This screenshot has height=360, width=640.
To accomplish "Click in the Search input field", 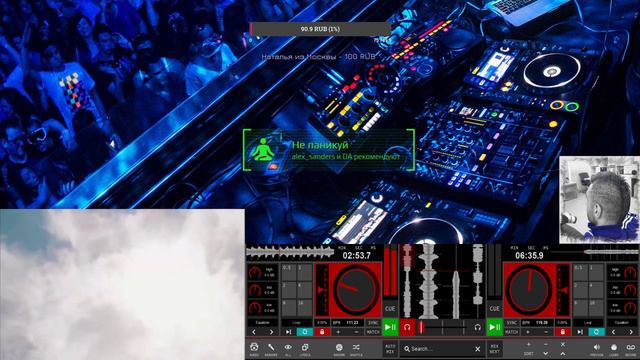I will point(442,349).
